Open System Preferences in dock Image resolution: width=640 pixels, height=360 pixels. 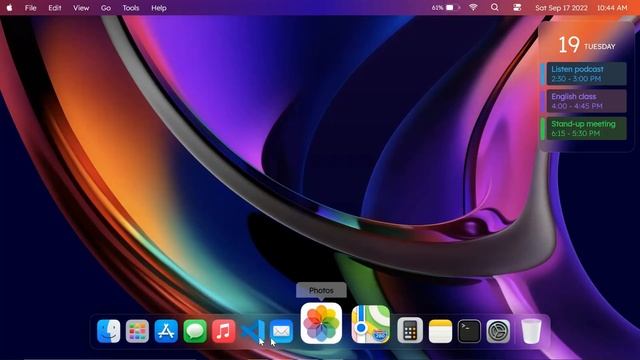coord(498,331)
